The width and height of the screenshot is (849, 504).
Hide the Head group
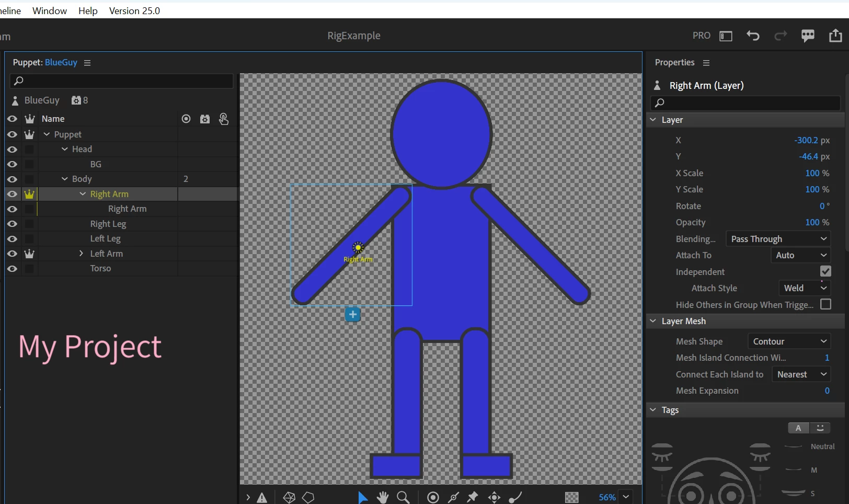[12, 150]
